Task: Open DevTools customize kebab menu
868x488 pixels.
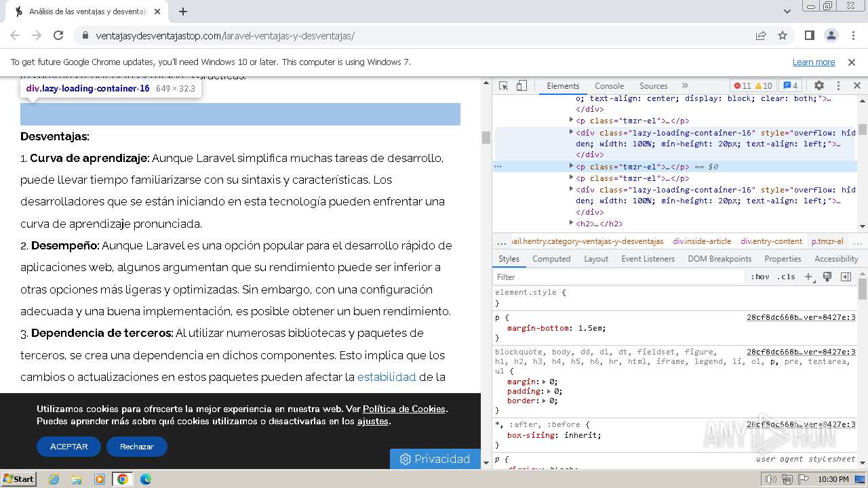Action: [838, 85]
